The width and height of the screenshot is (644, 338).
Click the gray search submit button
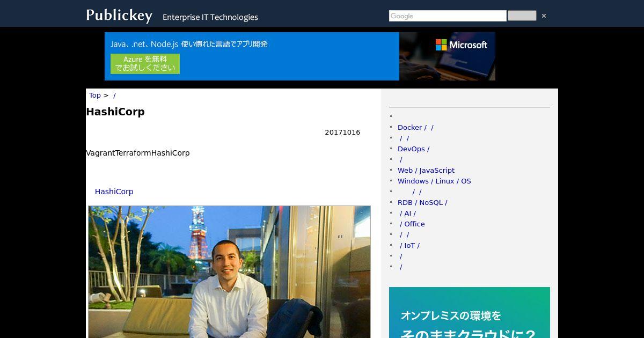pos(522,16)
